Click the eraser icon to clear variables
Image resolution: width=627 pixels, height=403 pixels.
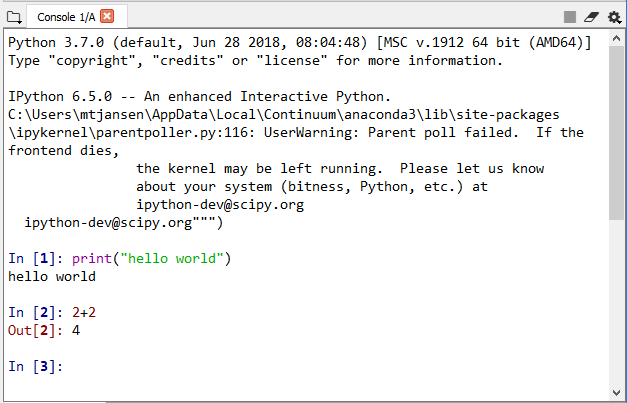click(x=591, y=16)
